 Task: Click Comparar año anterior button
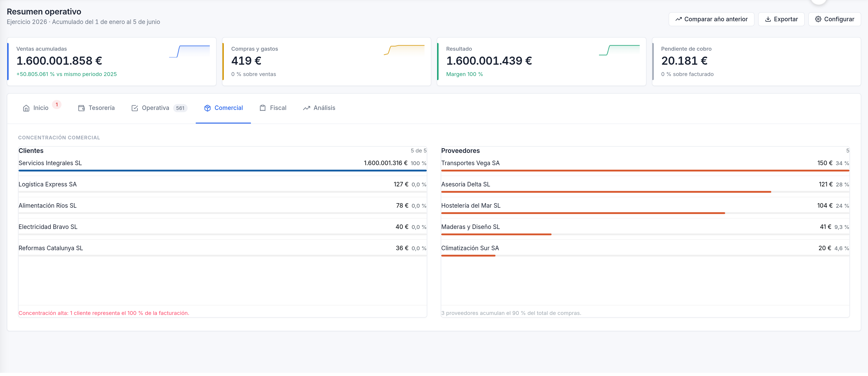pos(711,19)
